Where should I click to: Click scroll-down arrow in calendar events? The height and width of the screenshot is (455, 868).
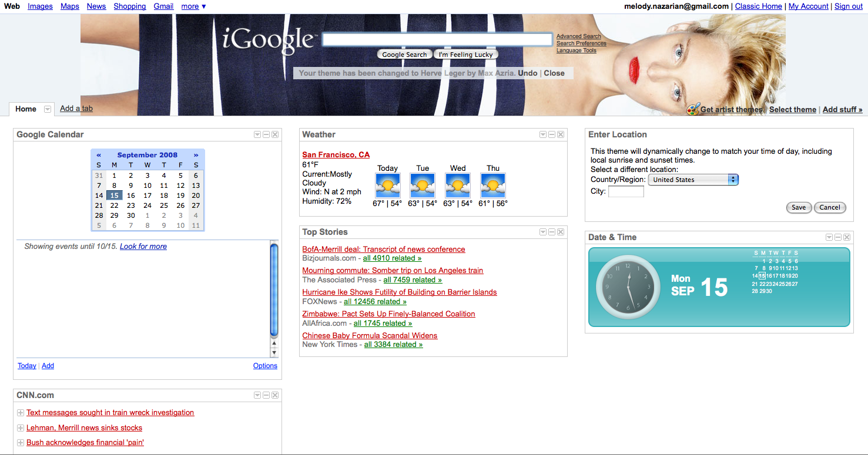click(274, 353)
